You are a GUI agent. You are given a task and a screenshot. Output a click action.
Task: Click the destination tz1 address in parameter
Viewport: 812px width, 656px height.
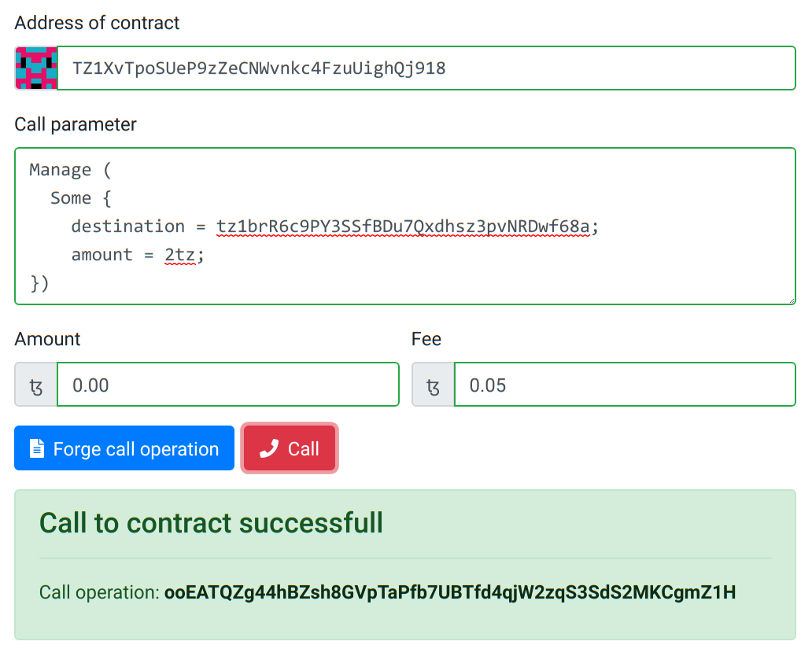404,227
